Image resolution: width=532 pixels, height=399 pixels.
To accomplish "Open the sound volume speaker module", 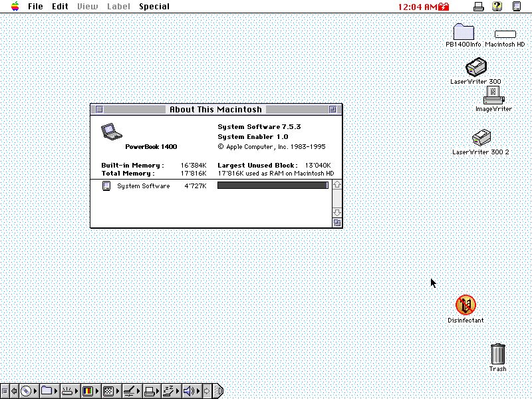I will pyautogui.click(x=192, y=391).
